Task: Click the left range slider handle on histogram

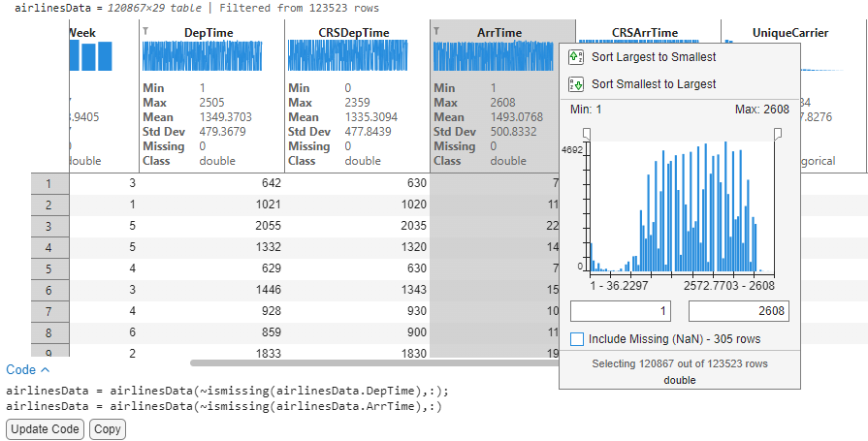Action: click(585, 133)
